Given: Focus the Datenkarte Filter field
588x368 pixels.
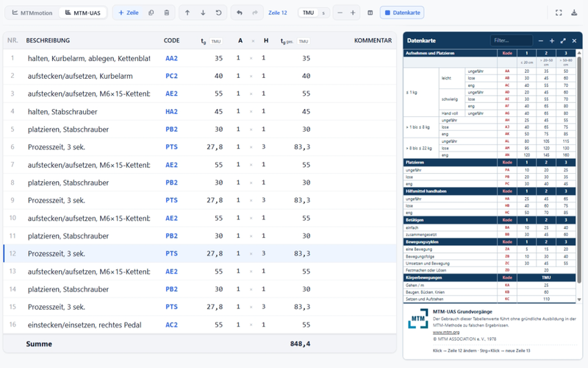Looking at the screenshot, I should (511, 40).
